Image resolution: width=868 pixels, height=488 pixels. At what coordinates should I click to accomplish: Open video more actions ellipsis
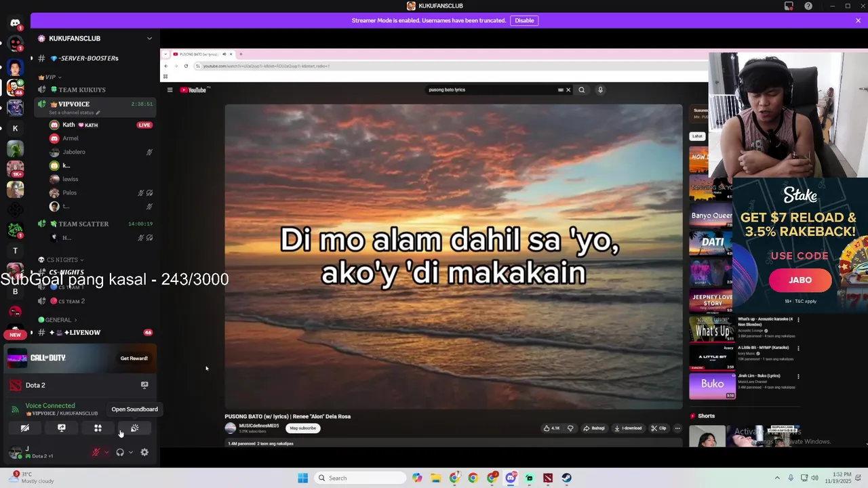pyautogui.click(x=677, y=428)
